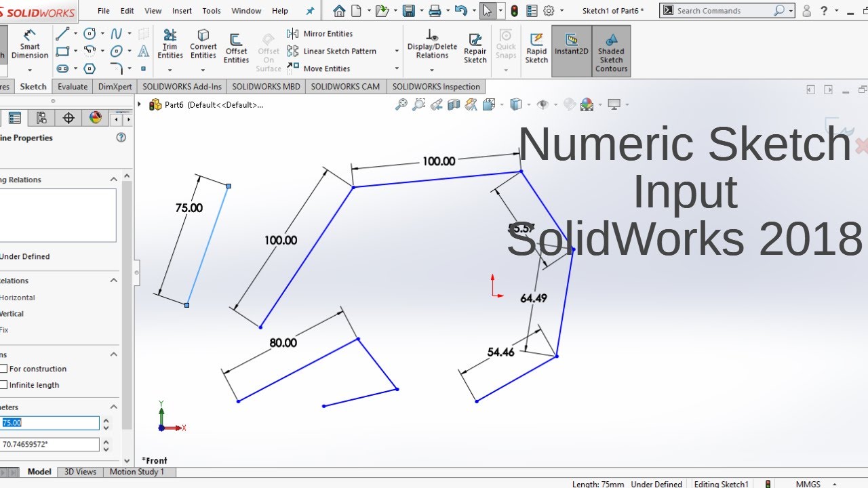The height and width of the screenshot is (488, 868).
Task: Switch to the SOLIDWORKS Add-Ins tab
Action: (x=182, y=87)
